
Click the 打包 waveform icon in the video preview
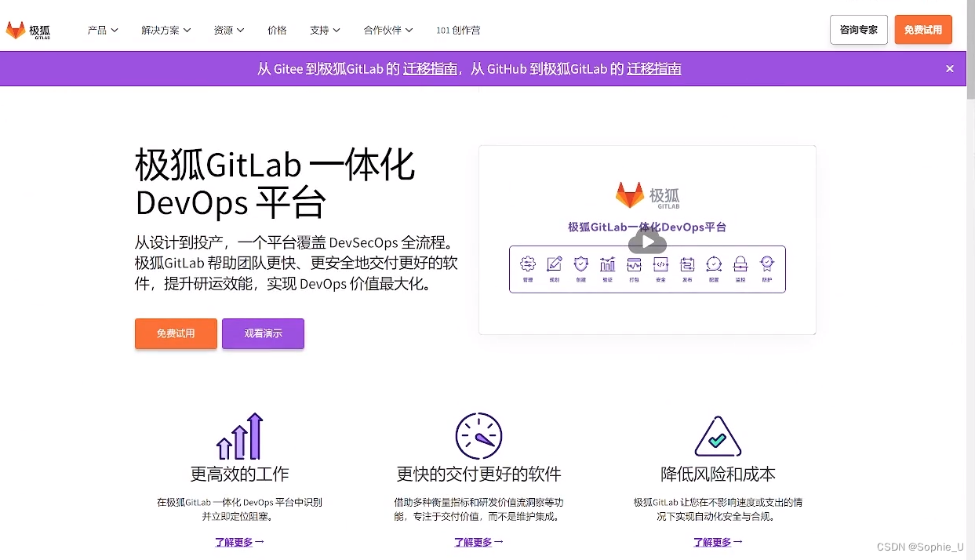[x=634, y=264]
